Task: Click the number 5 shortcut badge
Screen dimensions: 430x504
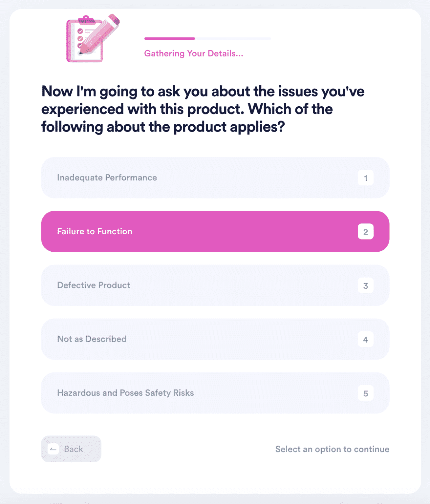Action: click(365, 393)
